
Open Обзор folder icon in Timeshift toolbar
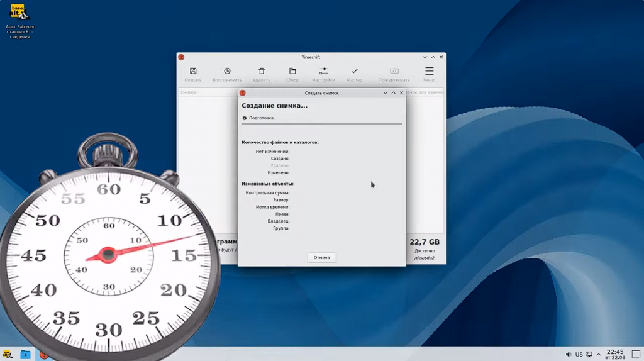point(292,71)
